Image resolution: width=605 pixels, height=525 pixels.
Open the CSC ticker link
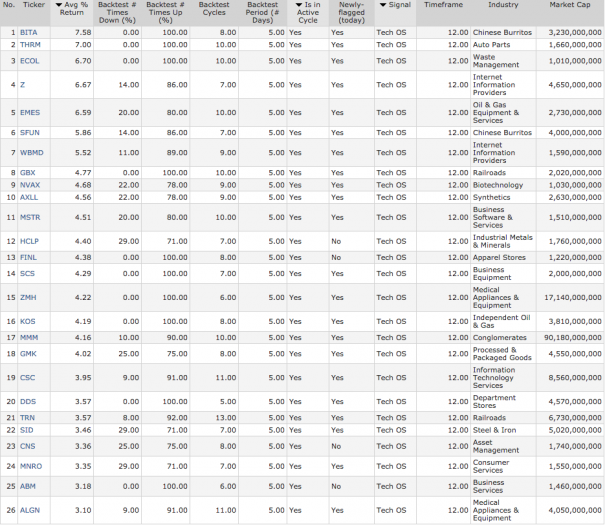click(27, 378)
